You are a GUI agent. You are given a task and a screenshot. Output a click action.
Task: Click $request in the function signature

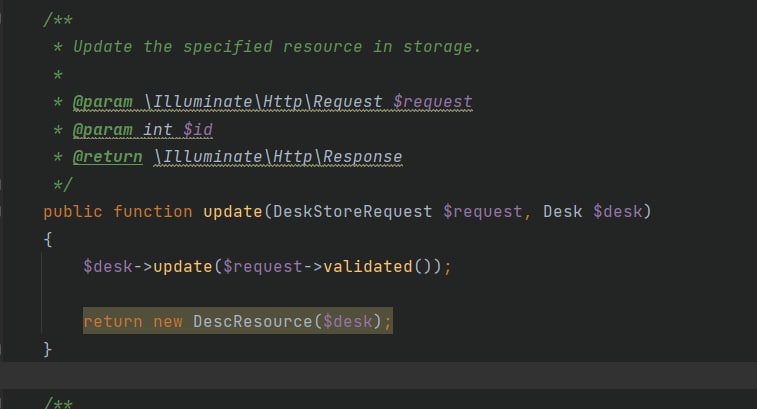pyautogui.click(x=485, y=212)
